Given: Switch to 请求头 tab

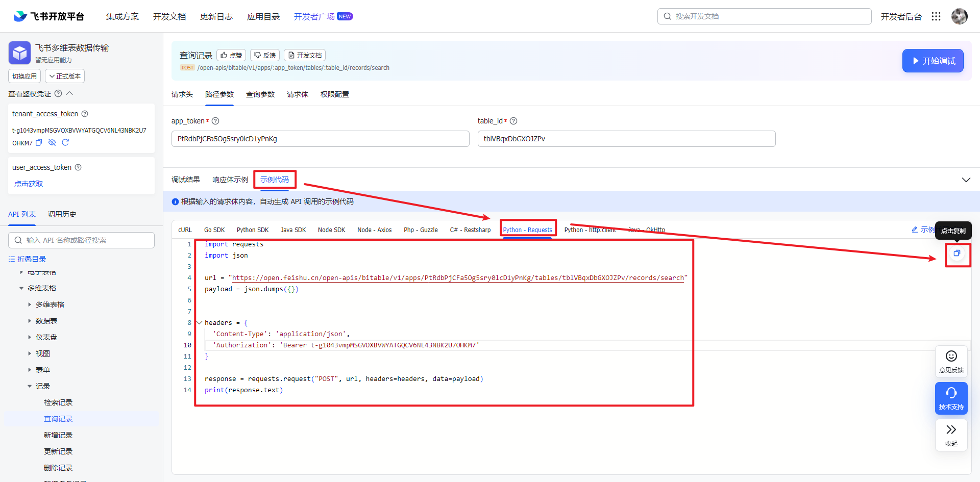Looking at the screenshot, I should (x=182, y=94).
